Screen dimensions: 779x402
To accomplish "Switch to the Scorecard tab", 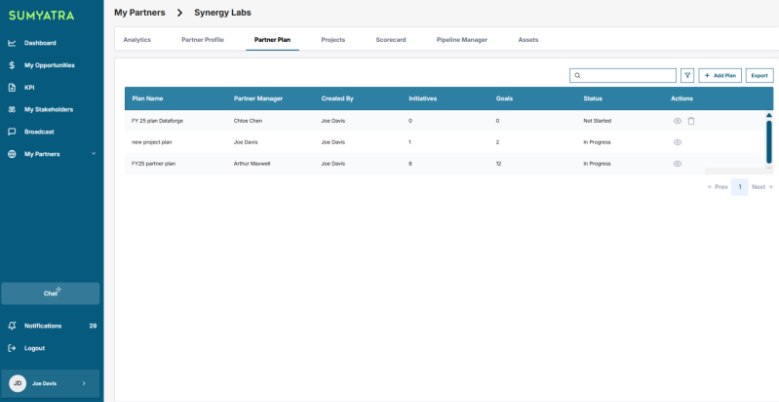I will click(x=390, y=39).
